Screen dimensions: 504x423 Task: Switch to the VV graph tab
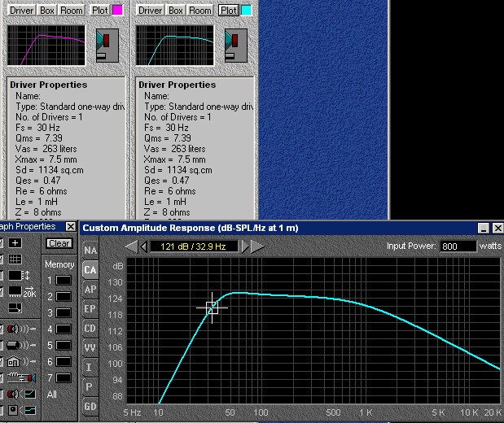(90, 347)
